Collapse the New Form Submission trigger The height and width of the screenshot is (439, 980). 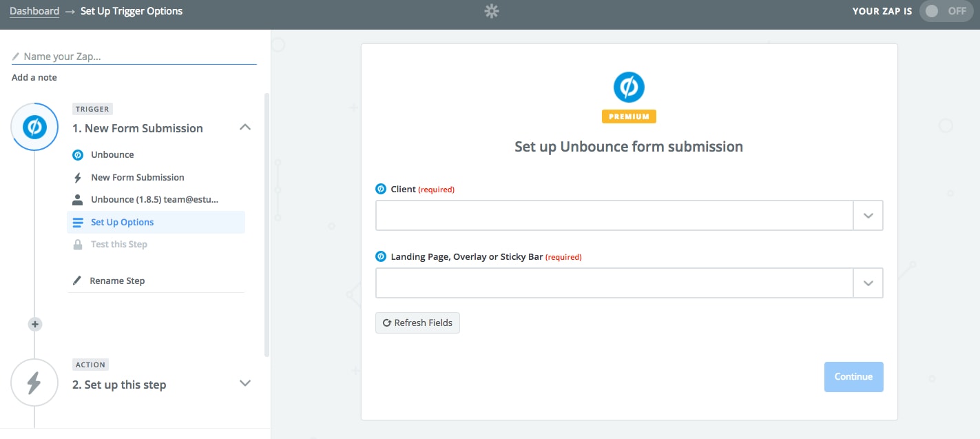[x=244, y=127]
